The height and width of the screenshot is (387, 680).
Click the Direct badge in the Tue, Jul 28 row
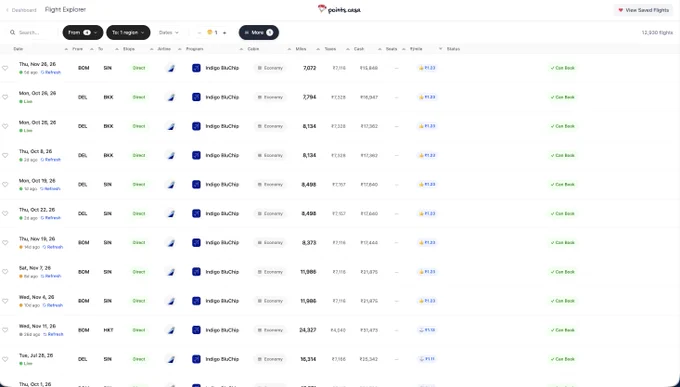coord(139,359)
